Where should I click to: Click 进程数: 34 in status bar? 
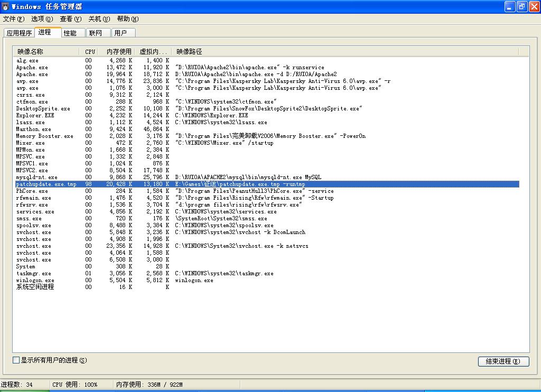(16, 385)
